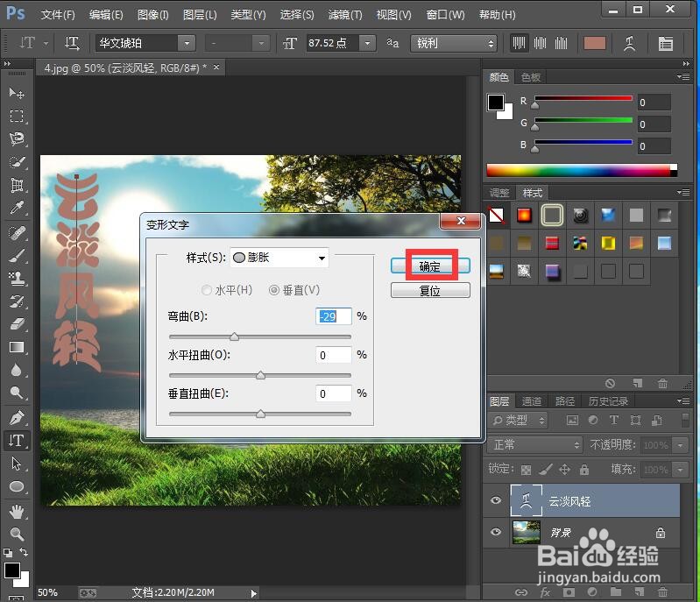Select the Rectangular Marquee tool
The width and height of the screenshot is (700, 602).
tap(17, 117)
